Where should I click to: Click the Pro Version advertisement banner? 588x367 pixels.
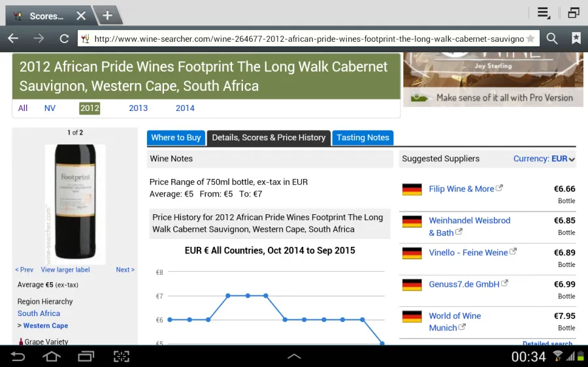493,80
